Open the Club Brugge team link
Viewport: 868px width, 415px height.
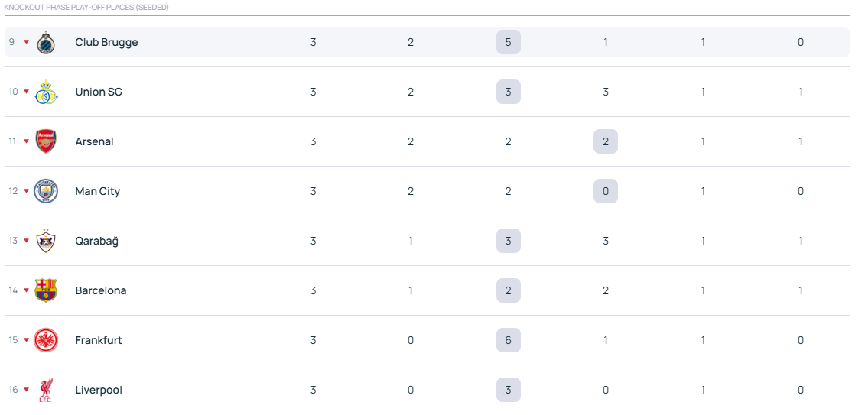[x=106, y=42]
